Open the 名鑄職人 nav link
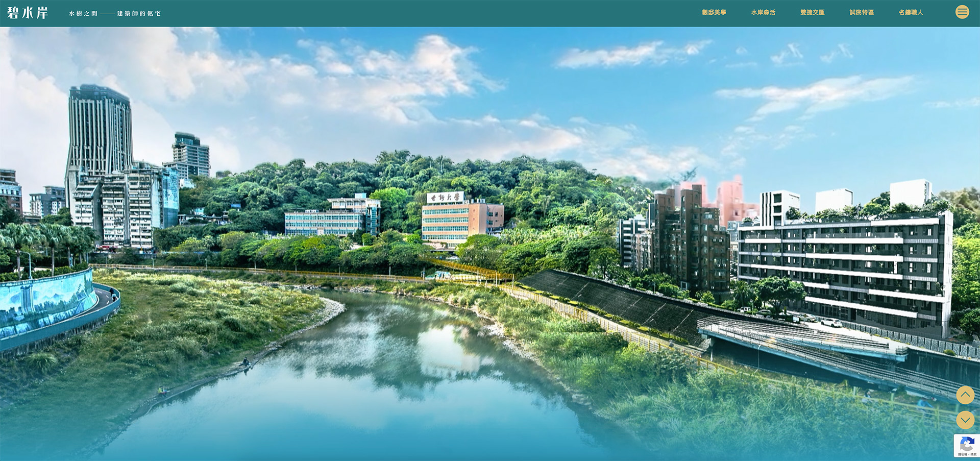 pos(911,12)
